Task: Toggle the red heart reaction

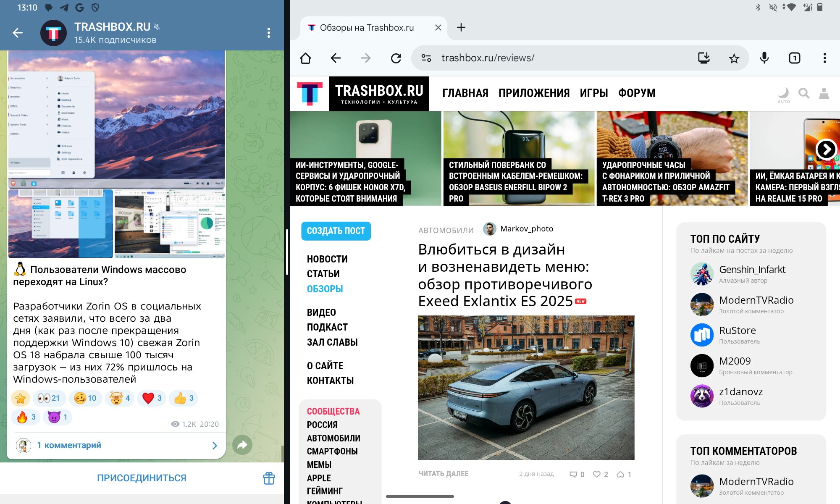Action: 152,398
